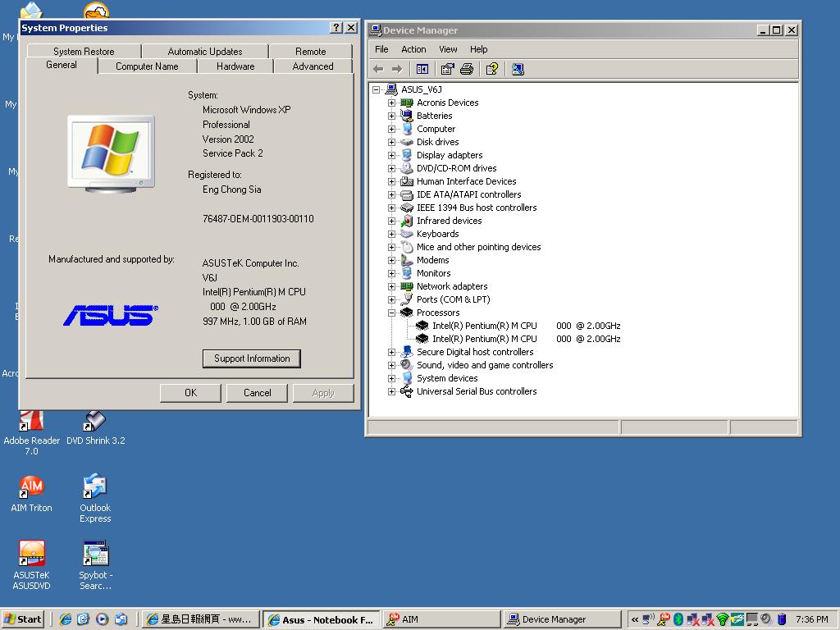Expand the Monitors node
The width and height of the screenshot is (840, 630).
(x=391, y=273)
